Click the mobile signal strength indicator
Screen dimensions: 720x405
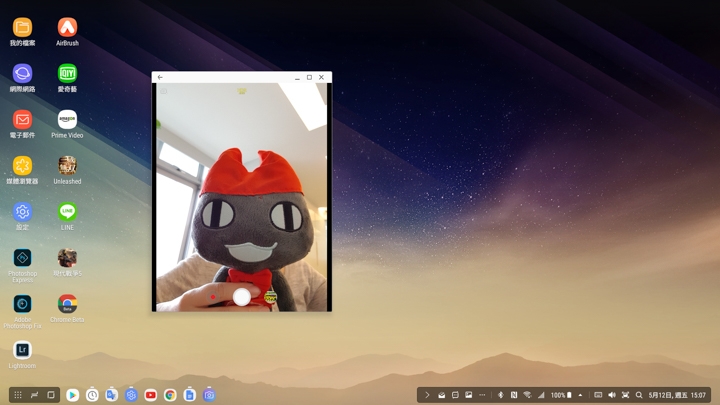(541, 395)
